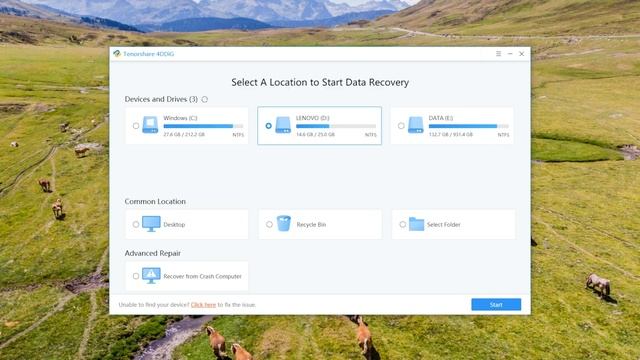Viewport: 640px width, 360px height.
Task: Click the 'Advanced Repair' heading
Action: 153,253
